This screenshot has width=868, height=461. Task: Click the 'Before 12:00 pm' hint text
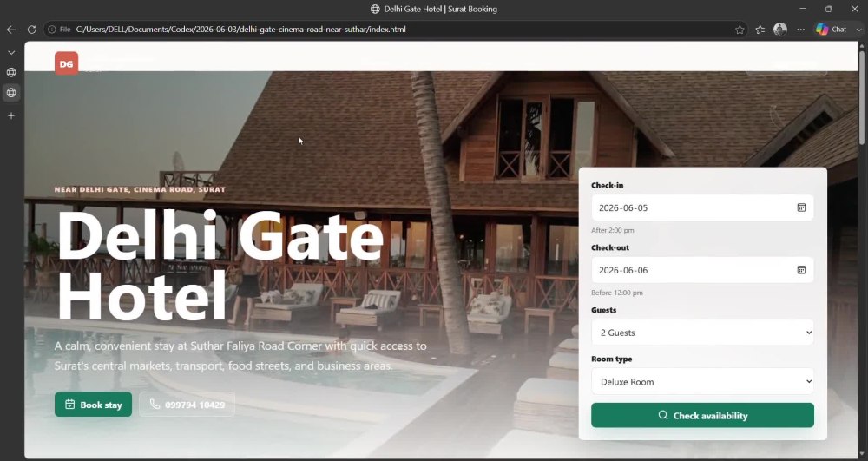click(x=617, y=293)
